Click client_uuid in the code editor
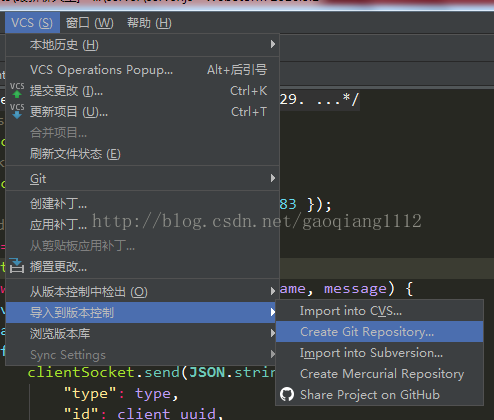 coord(166,414)
